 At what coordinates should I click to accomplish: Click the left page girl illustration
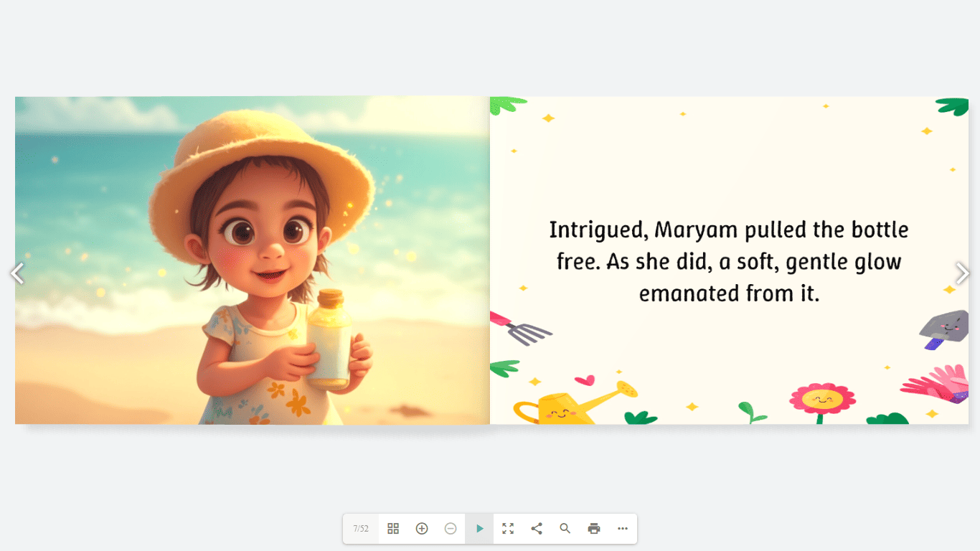tap(253, 260)
